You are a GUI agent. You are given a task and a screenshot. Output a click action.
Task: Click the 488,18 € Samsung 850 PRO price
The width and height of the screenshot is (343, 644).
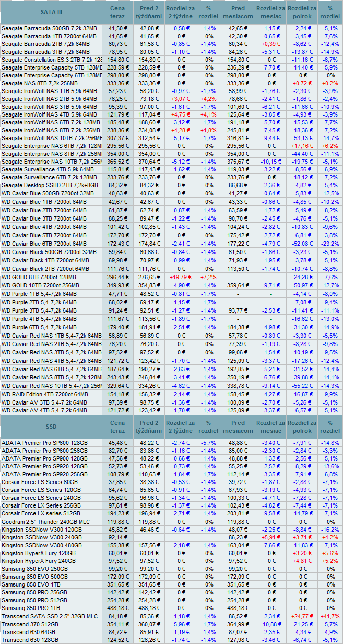tap(117, 607)
